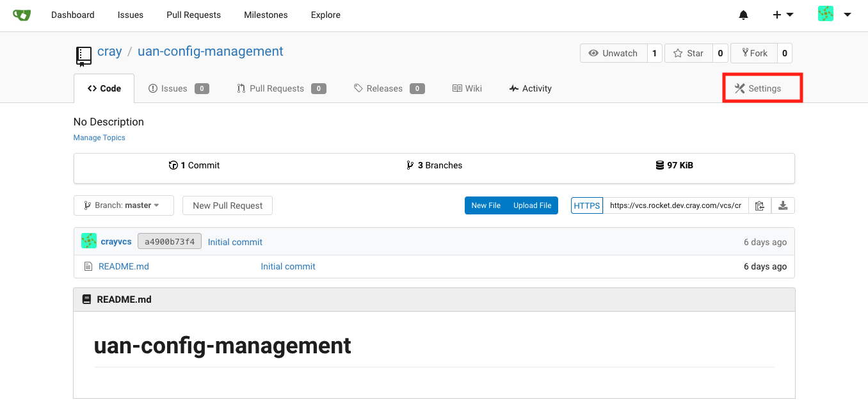Click the New Pull Request button
This screenshot has height=409, width=868.
coord(227,205)
